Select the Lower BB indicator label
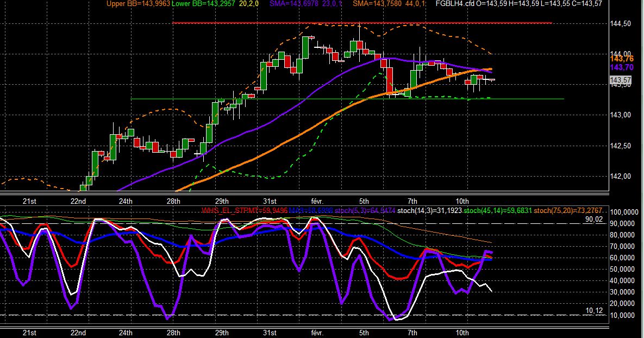Screen dimensions: 644x338 coord(203,4)
